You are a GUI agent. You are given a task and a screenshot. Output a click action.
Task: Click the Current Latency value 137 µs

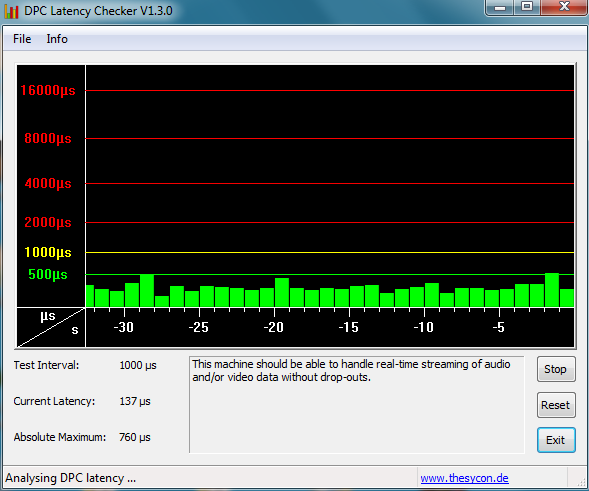[134, 401]
